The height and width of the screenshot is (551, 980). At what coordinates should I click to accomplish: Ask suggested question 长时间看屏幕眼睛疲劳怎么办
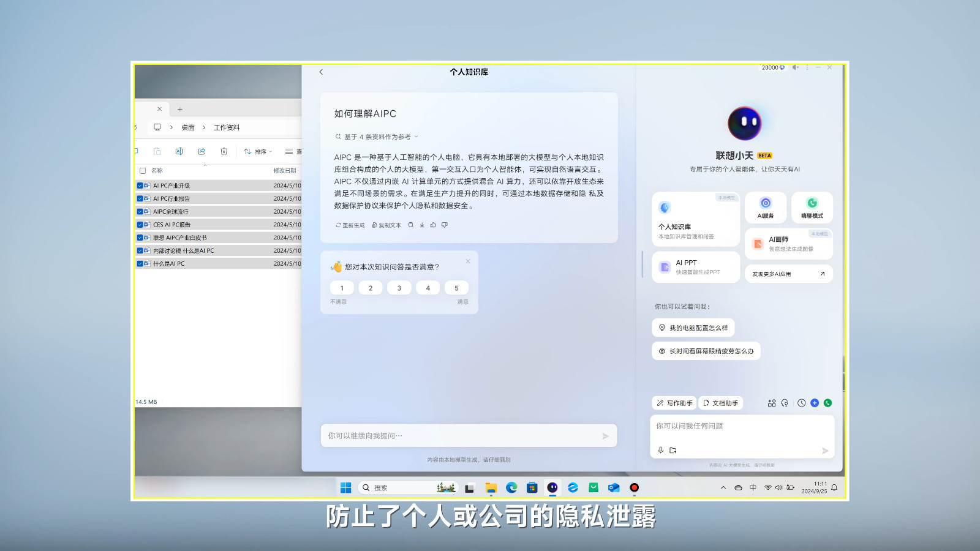[x=706, y=351]
